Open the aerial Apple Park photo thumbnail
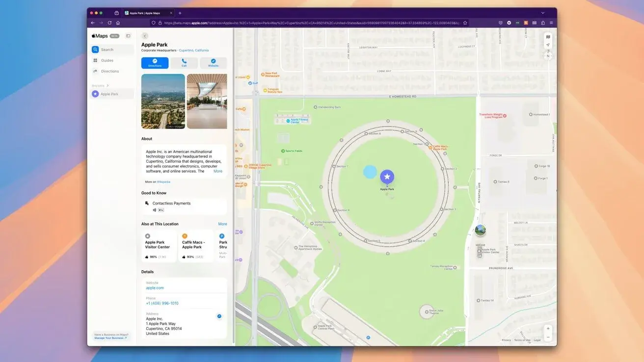Image resolution: width=644 pixels, height=362 pixels. click(x=163, y=101)
